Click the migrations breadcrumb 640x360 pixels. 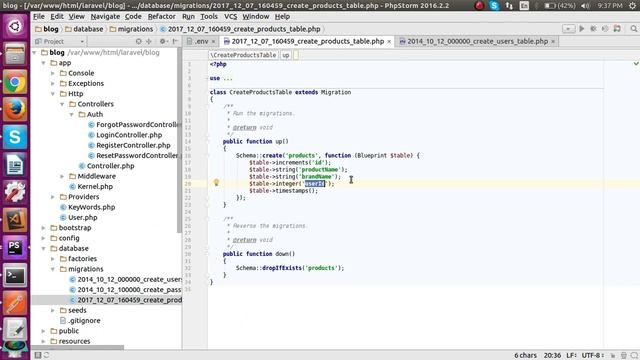pos(131,29)
